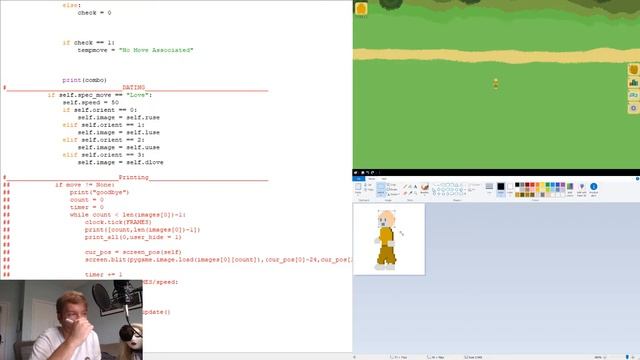Select the Magnifier tool in Paint
This screenshot has height=360, width=640.
pyautogui.click(x=416, y=193)
